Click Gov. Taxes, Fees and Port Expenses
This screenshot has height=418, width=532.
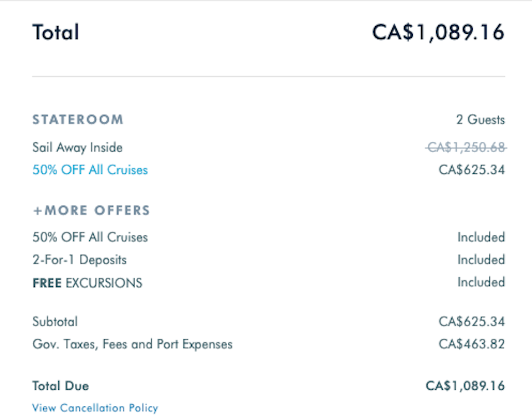[132, 344]
